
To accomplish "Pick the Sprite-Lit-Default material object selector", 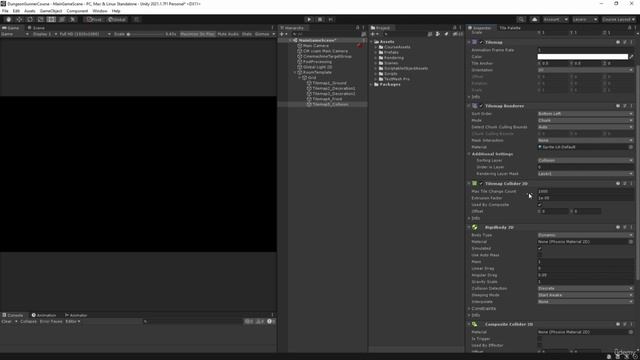I will pyautogui.click(x=631, y=147).
